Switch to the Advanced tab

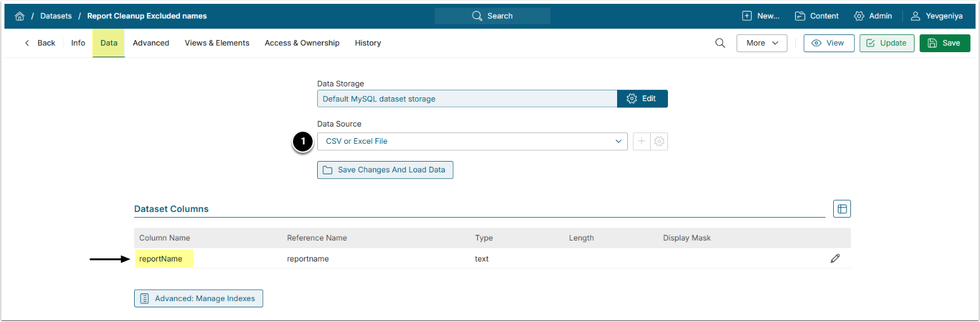pyautogui.click(x=151, y=43)
